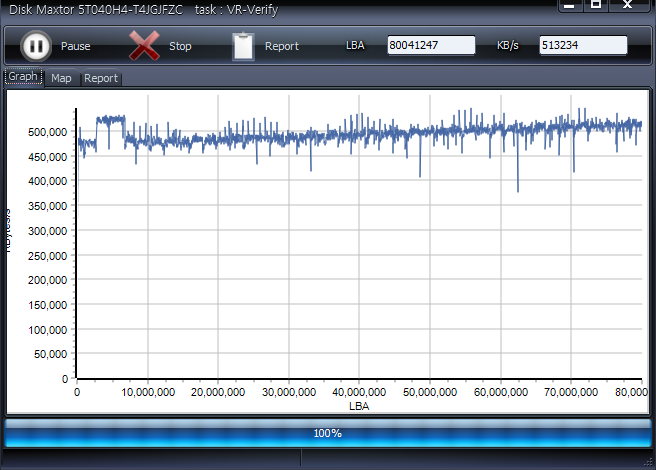
Task: Click the 100% progress bar
Action: 328,433
